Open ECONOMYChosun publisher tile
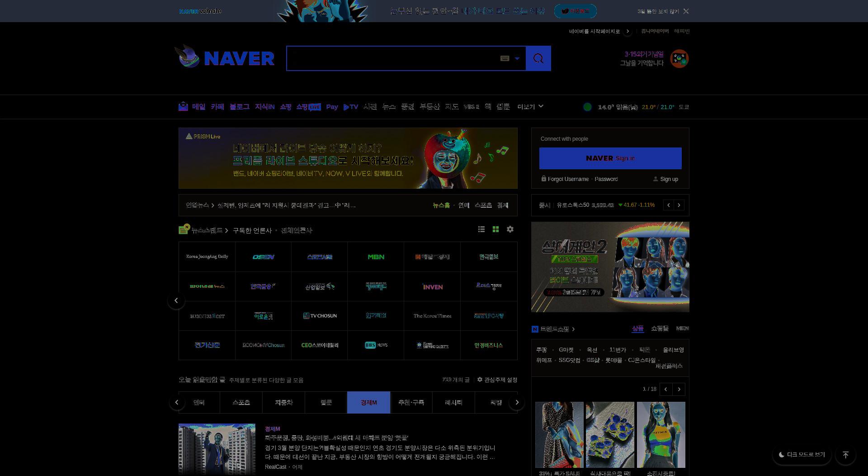 (263, 345)
